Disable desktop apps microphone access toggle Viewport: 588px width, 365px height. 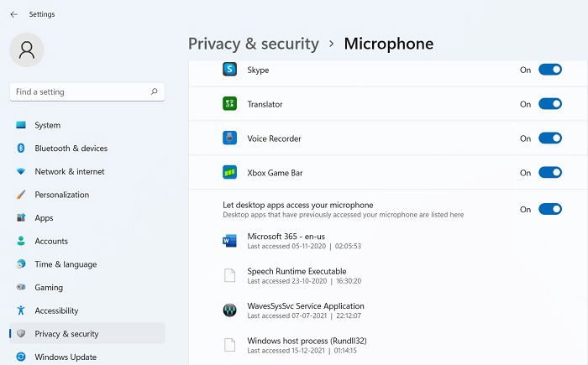549,209
